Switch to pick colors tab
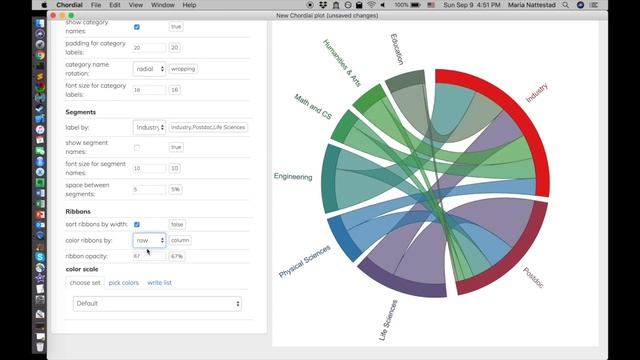The image size is (640, 360). (x=124, y=282)
